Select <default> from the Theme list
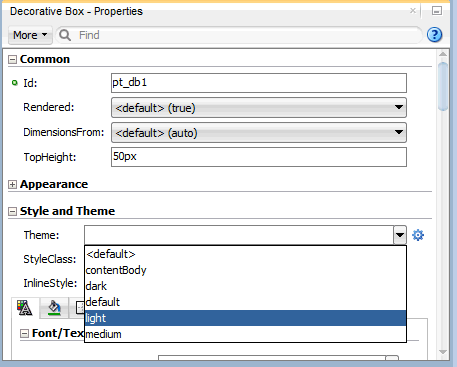This screenshot has height=367, width=457. (246, 254)
